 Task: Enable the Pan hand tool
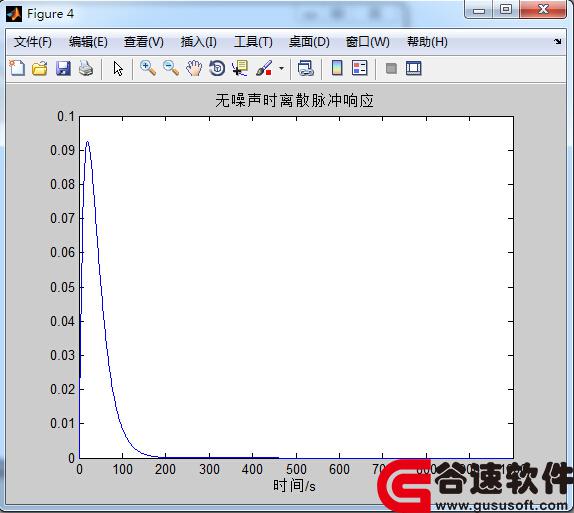pos(194,68)
